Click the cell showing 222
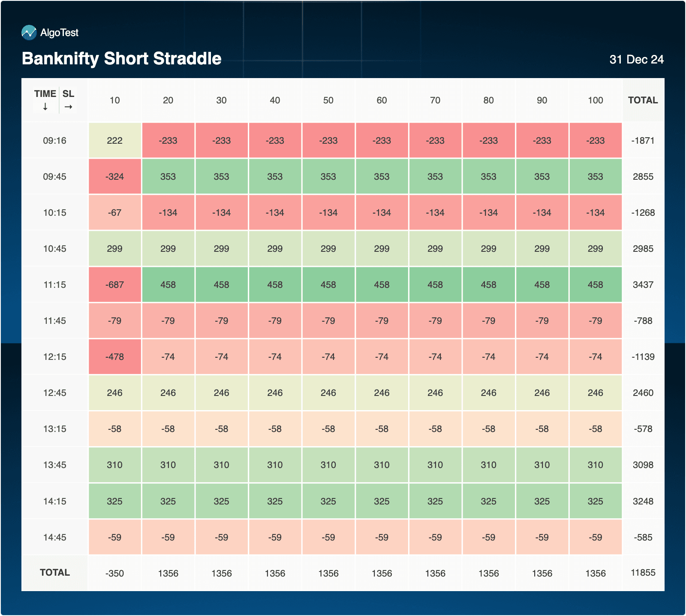 coord(114,141)
